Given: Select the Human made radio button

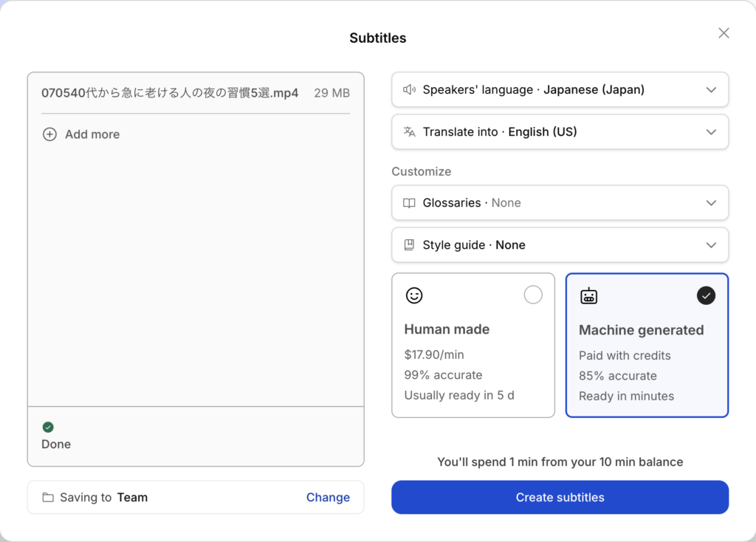Looking at the screenshot, I should [533, 295].
